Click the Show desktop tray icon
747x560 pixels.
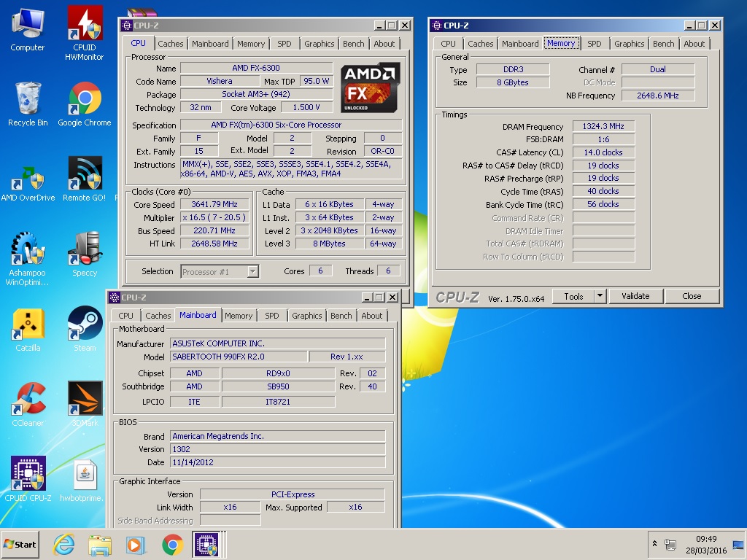click(738, 544)
